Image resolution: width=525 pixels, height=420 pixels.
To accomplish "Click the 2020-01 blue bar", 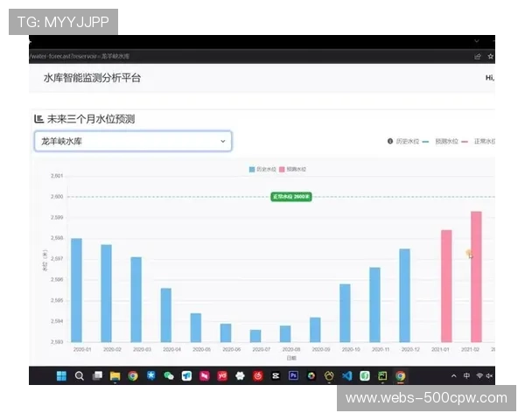I will point(76,290).
